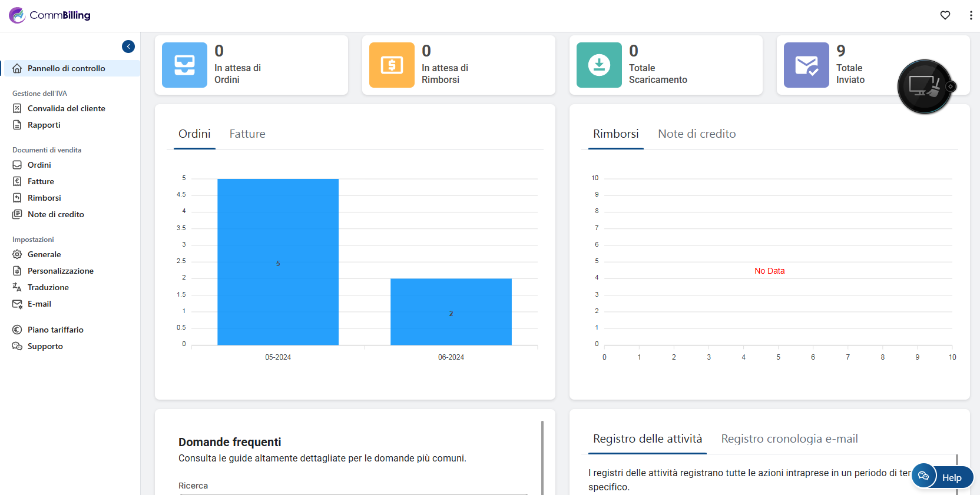This screenshot has width=980, height=495.
Task: Click the Help button
Action: click(952, 477)
